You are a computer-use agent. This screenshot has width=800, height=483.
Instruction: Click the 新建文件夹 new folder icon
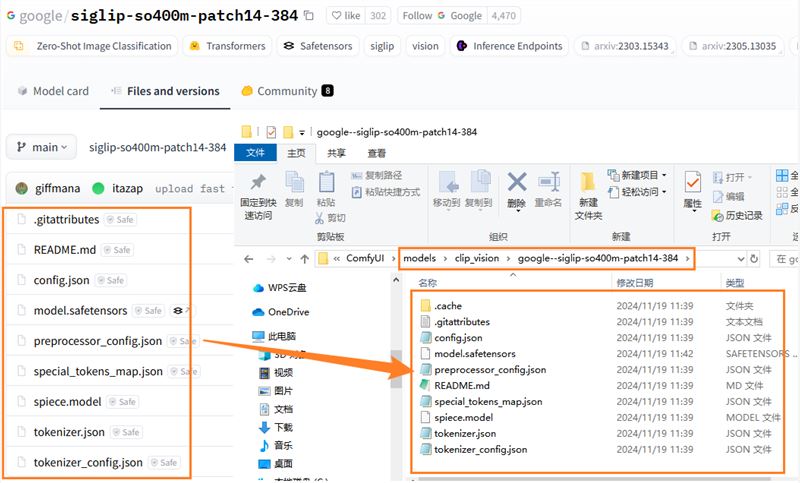click(588, 183)
